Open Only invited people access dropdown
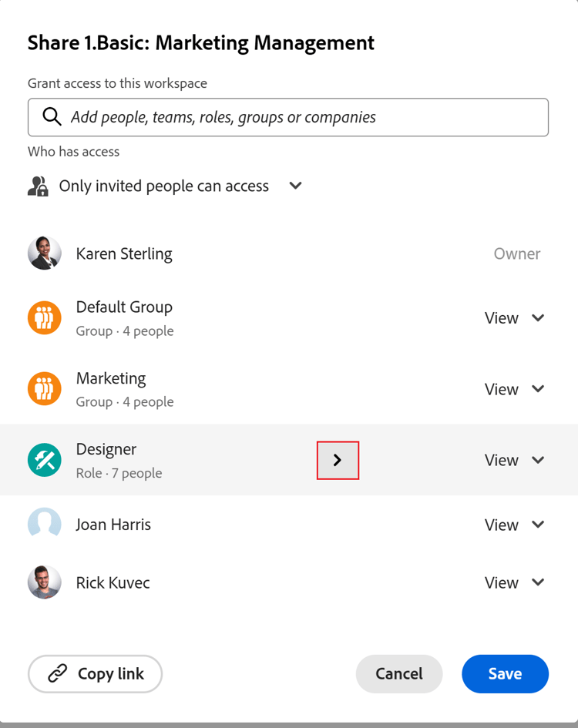 point(295,186)
